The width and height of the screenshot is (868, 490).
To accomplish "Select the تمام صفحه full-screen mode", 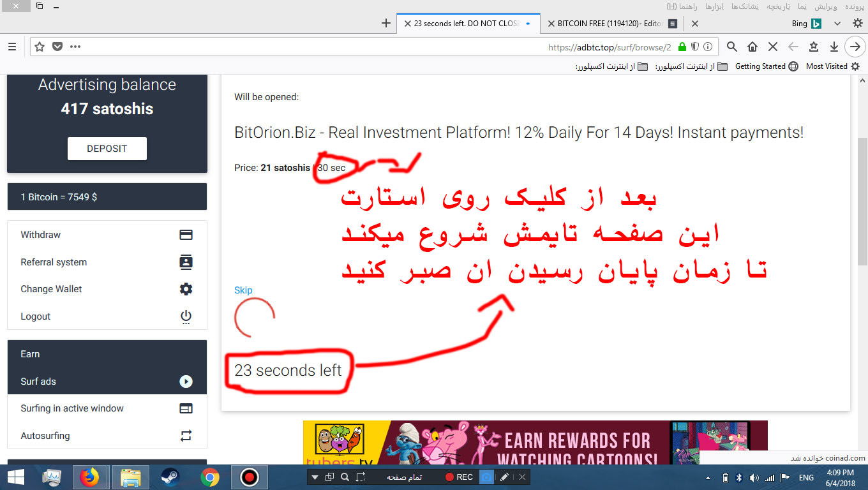I will [405, 477].
